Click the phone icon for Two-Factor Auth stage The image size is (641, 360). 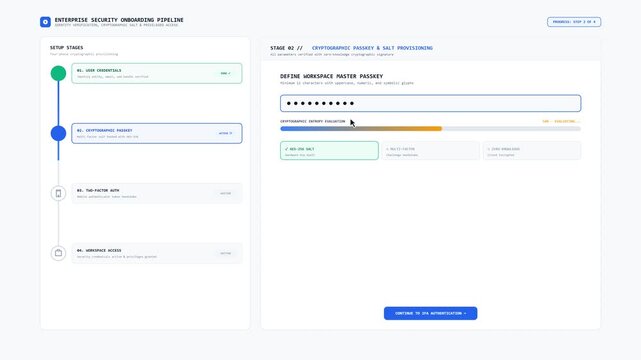(58, 193)
